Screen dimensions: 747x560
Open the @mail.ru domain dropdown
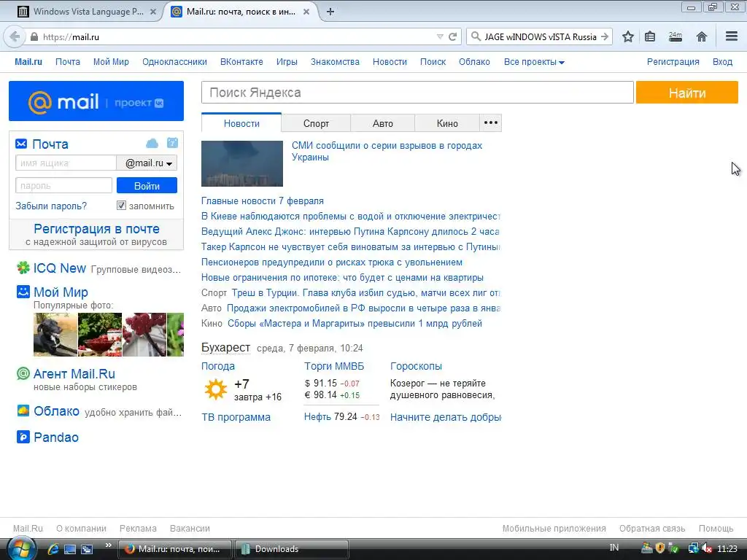[x=147, y=163]
